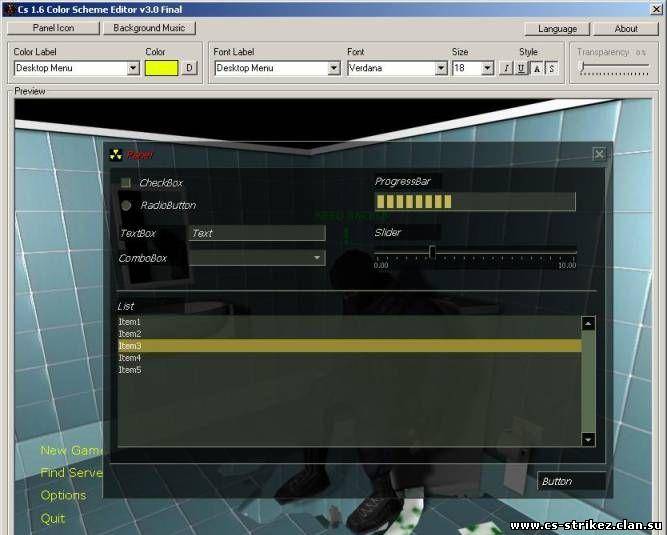Click the radiation symbol icon in the panel title

(115, 155)
